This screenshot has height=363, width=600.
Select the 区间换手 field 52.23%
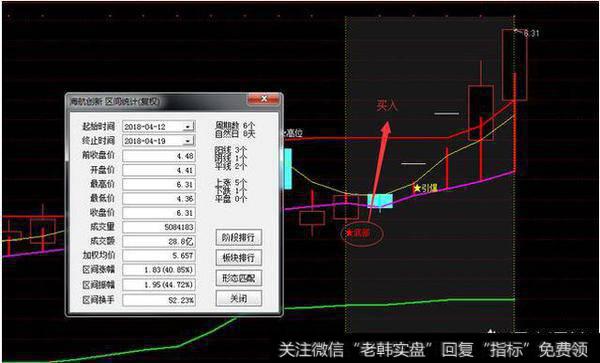tap(159, 300)
